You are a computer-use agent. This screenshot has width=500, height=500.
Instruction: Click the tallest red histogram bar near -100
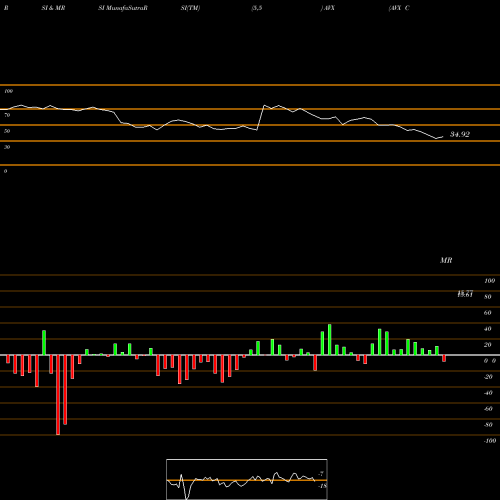[x=58, y=395]
